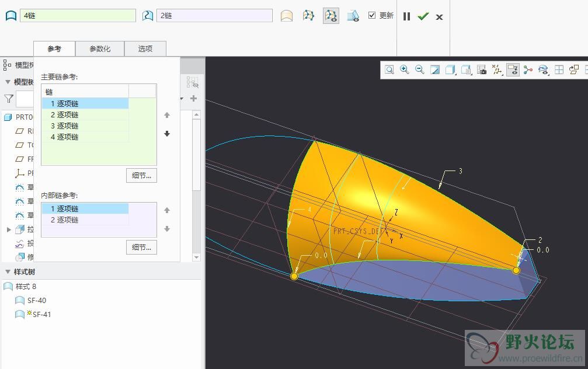Click the right yellow surface corner point

point(516,270)
